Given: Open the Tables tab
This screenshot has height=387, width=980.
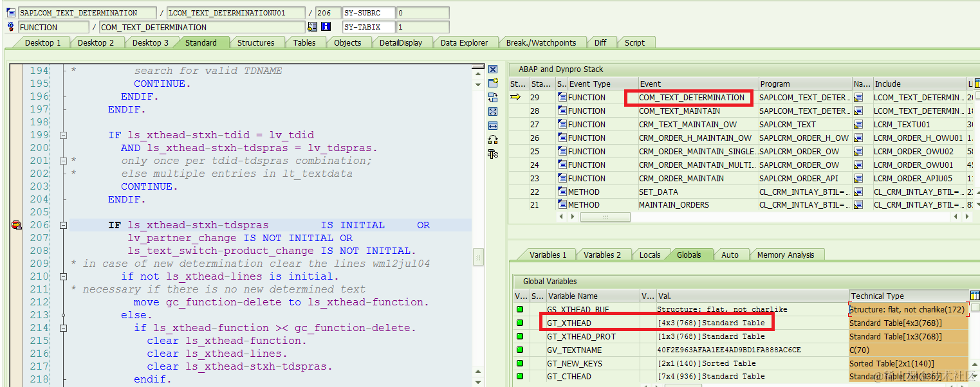Looking at the screenshot, I should [x=304, y=42].
